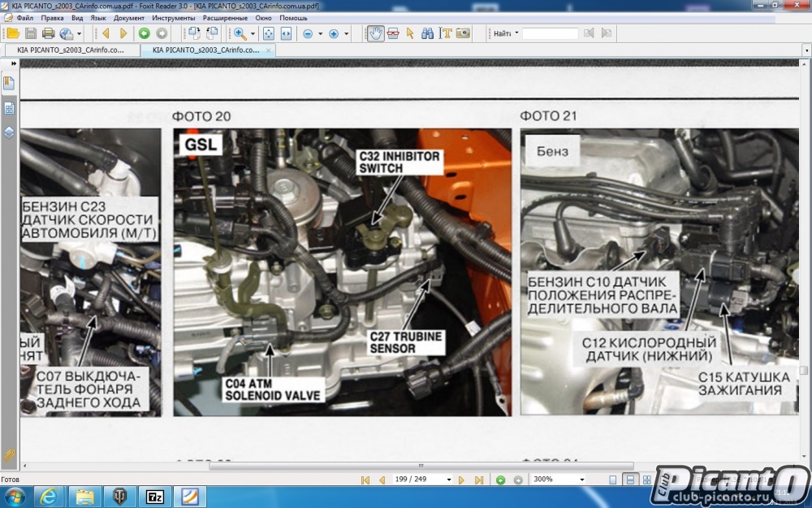Click green previous view button in status bar

[x=500, y=480]
